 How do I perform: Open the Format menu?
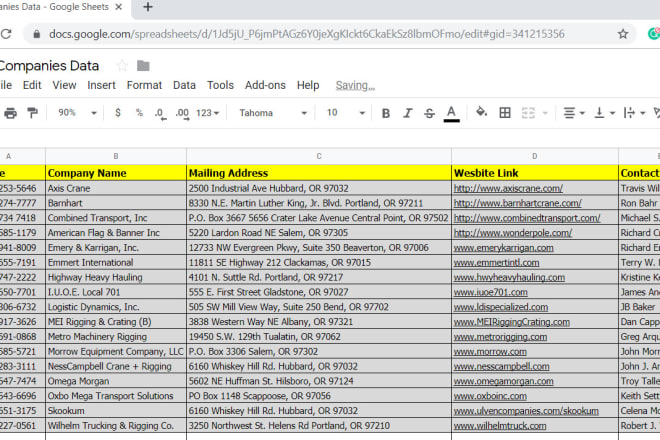[x=144, y=85]
